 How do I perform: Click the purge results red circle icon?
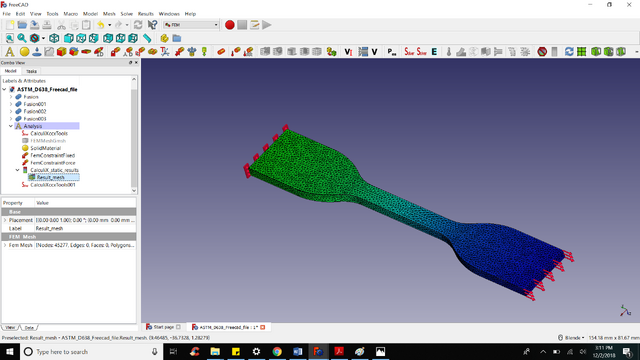(x=542, y=51)
